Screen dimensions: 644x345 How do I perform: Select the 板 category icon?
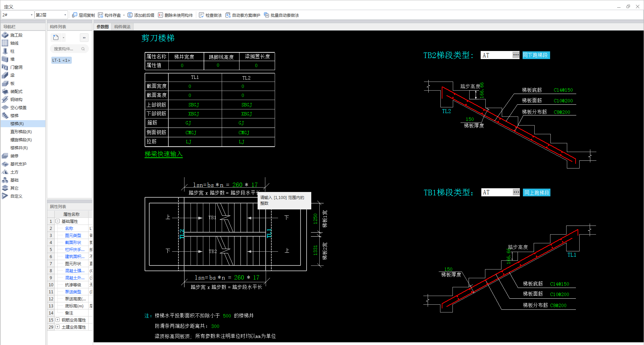[5, 83]
